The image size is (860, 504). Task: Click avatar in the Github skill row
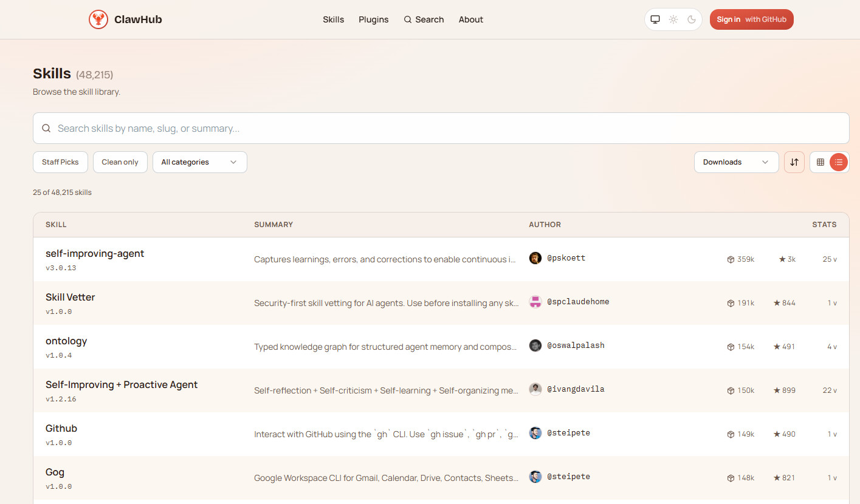tap(535, 433)
